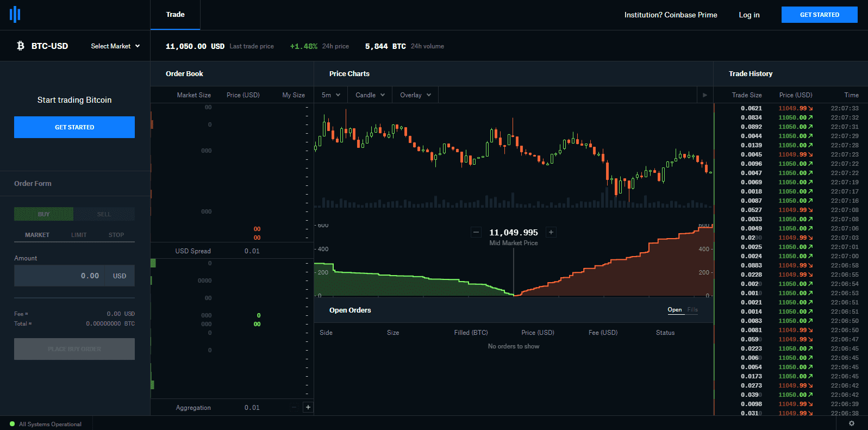Click the Bitcoin symbol next to BTC-USD
This screenshot has height=430, width=868.
tap(21, 46)
